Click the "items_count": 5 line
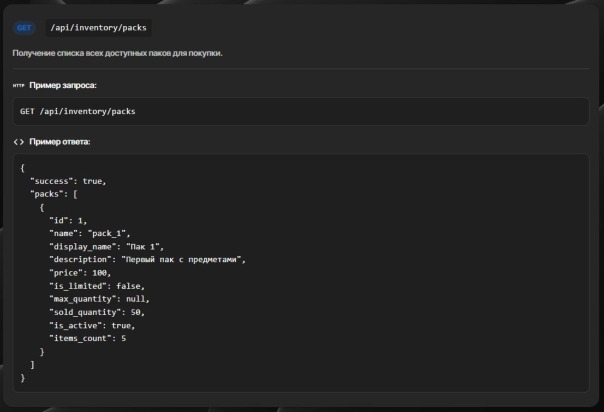The height and width of the screenshot is (412, 604). [88, 338]
